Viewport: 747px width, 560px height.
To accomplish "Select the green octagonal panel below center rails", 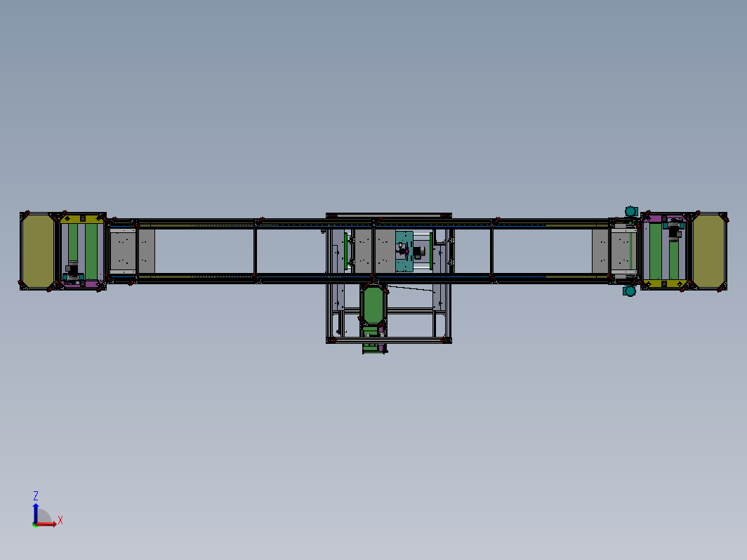I will [373, 305].
